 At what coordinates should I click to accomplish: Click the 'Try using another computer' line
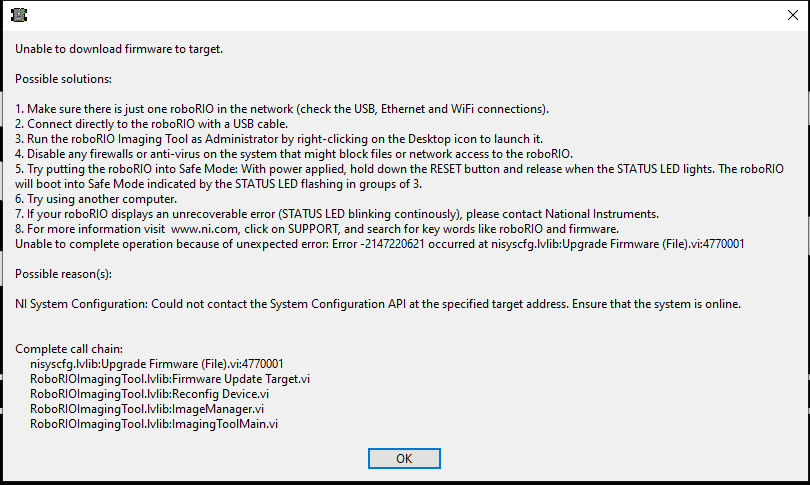click(96, 199)
